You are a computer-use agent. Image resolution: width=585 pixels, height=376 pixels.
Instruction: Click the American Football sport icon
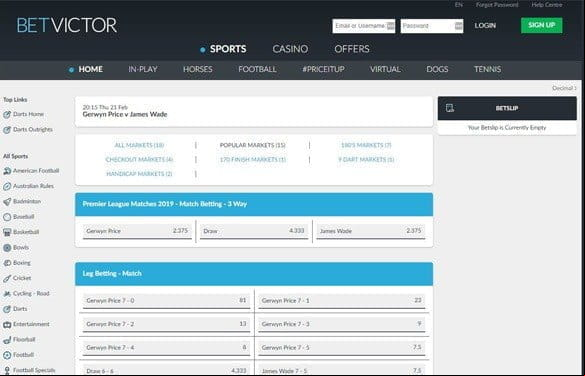(x=7, y=171)
